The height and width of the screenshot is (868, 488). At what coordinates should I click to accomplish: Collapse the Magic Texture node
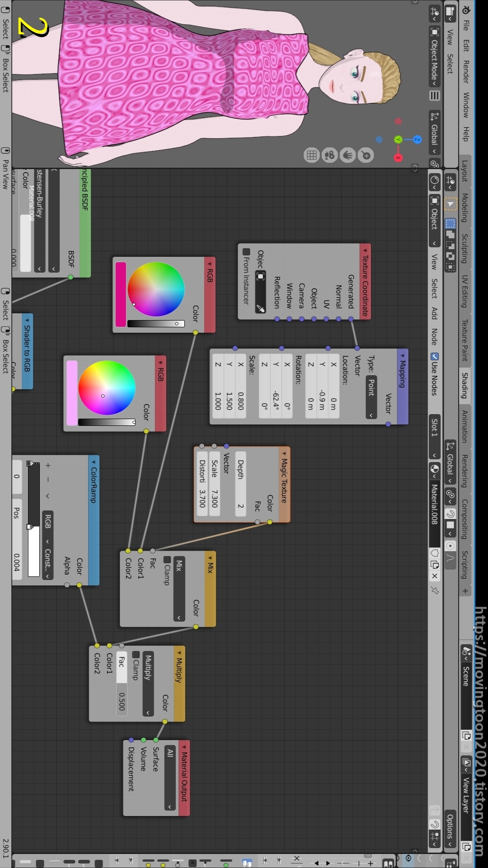284,453
